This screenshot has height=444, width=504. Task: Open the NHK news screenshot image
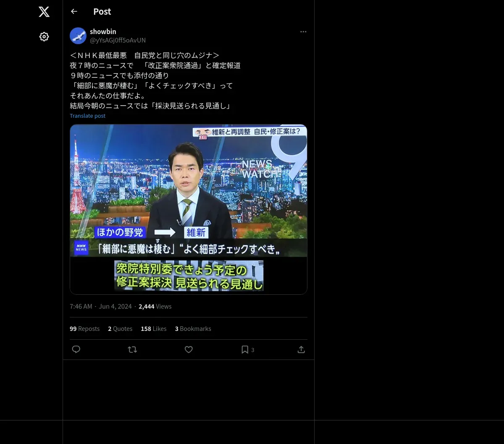pyautogui.click(x=189, y=209)
